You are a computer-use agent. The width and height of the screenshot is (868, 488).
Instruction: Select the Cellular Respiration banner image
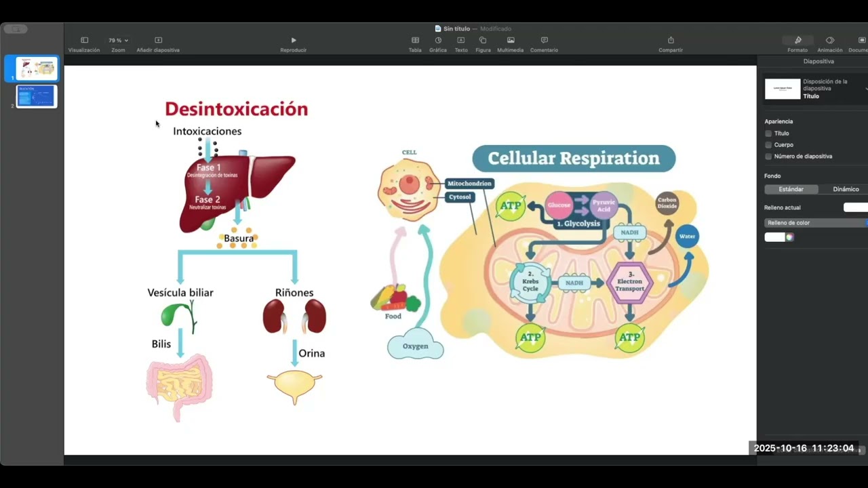[x=574, y=158]
